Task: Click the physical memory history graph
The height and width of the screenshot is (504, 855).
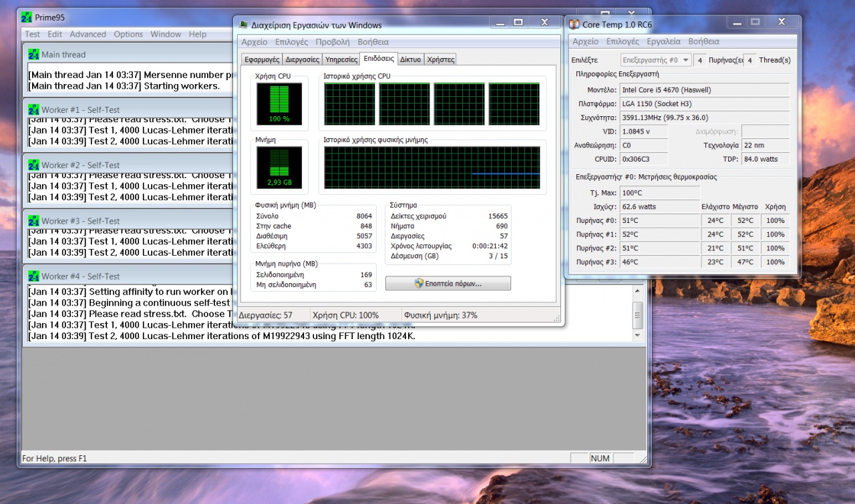Action: pyautogui.click(x=432, y=168)
